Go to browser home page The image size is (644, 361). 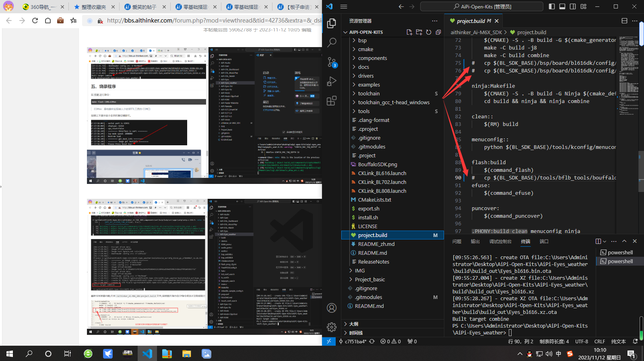point(48,21)
